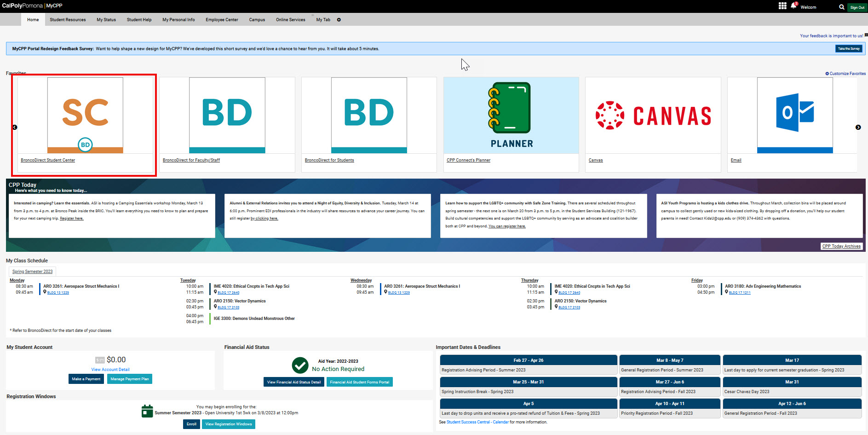868x435 pixels.
Task: Open CPP Connect's Planner text link
Action: (468, 160)
